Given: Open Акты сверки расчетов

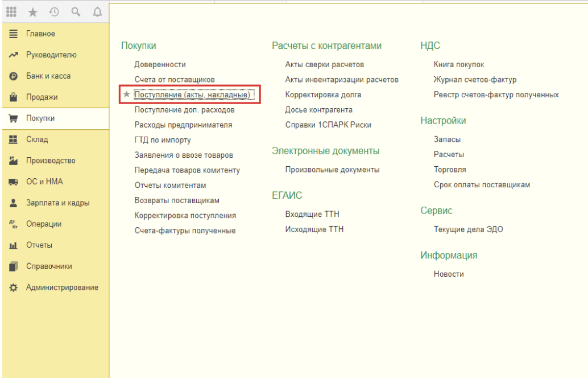Looking at the screenshot, I should 324,64.
